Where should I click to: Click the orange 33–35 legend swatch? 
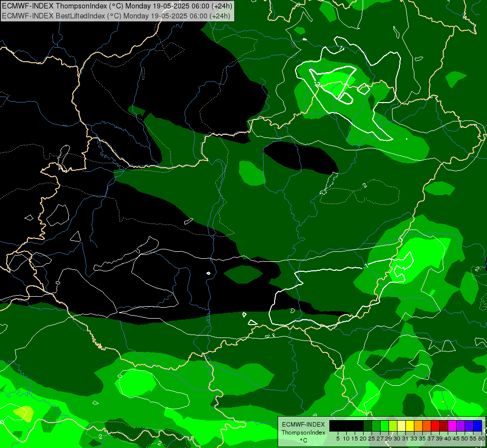(x=418, y=426)
